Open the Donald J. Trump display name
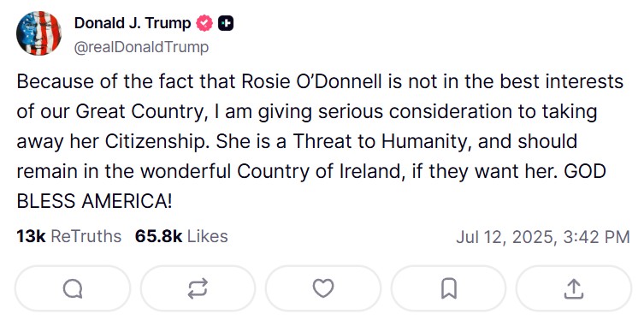 (133, 23)
